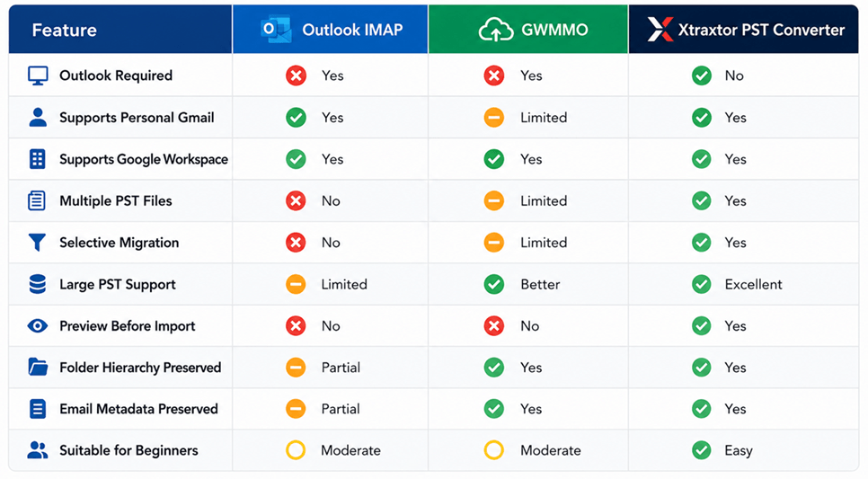Select the Outlook IMAP column header
Viewport: 868px width, 479px height.
331,30
